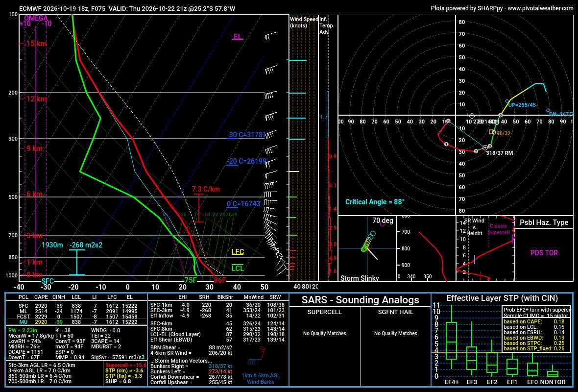
Task: Click the magenta OMEGA label
Action: pos(36,18)
